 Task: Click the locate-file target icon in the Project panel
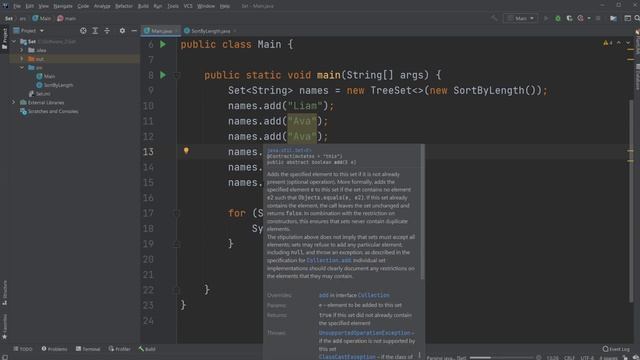[83, 31]
